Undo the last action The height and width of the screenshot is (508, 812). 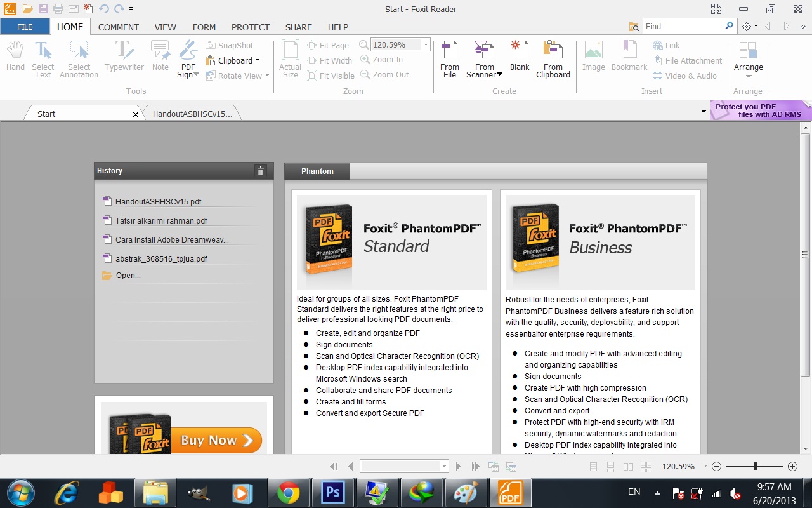[x=103, y=9]
